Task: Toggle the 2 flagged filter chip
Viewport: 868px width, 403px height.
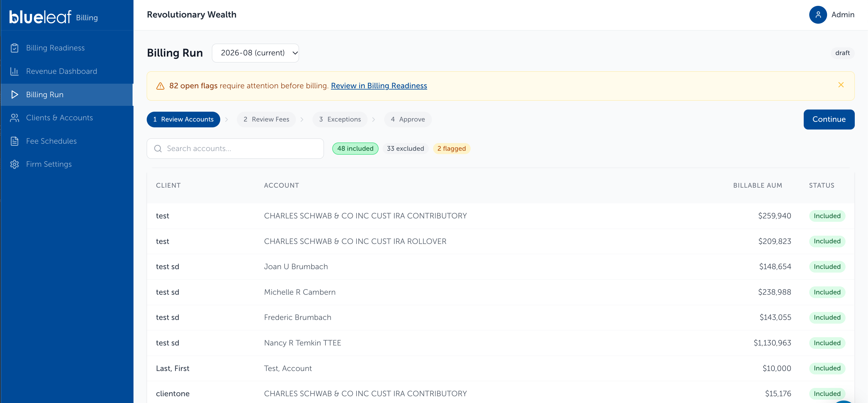Action: click(x=452, y=149)
